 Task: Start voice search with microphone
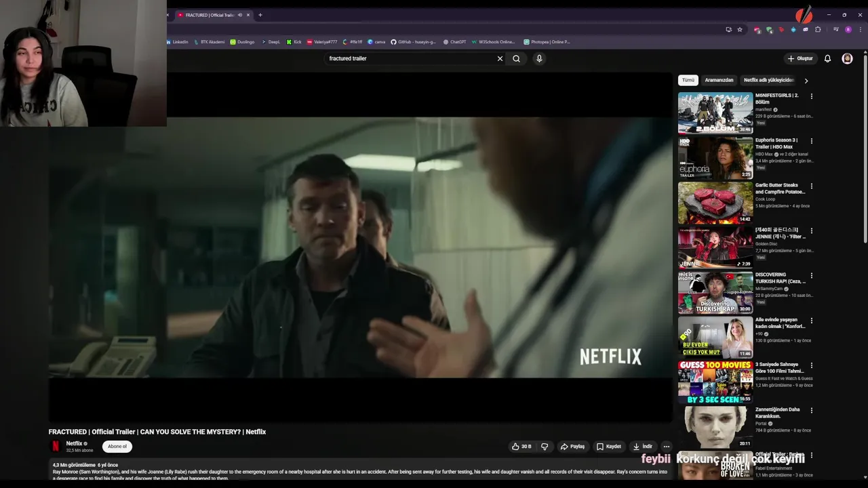pyautogui.click(x=539, y=58)
